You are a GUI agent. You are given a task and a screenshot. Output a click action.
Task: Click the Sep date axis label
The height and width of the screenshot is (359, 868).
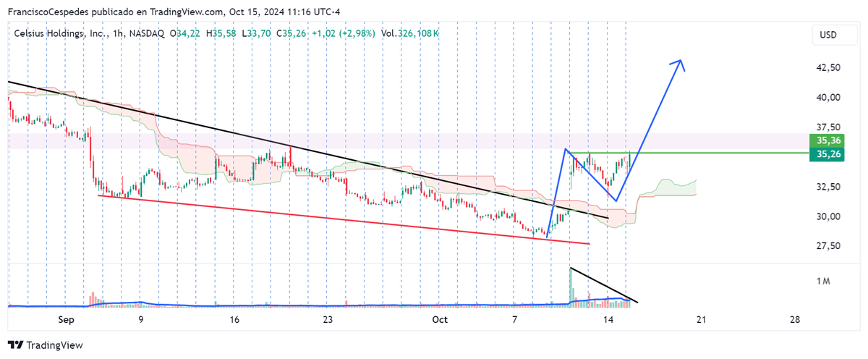click(67, 320)
